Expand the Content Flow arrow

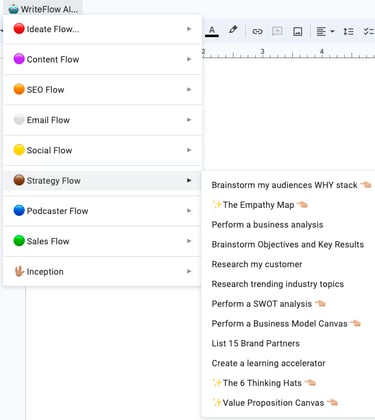[x=189, y=59]
